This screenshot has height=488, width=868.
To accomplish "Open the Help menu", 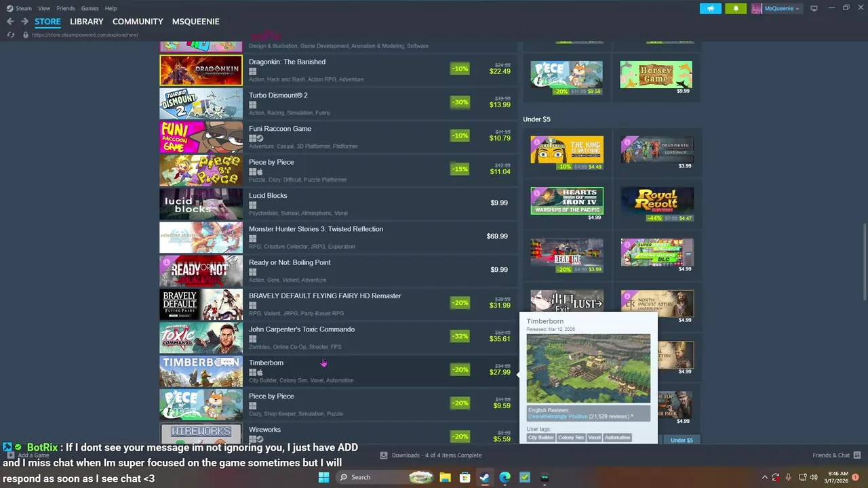I will [x=111, y=8].
